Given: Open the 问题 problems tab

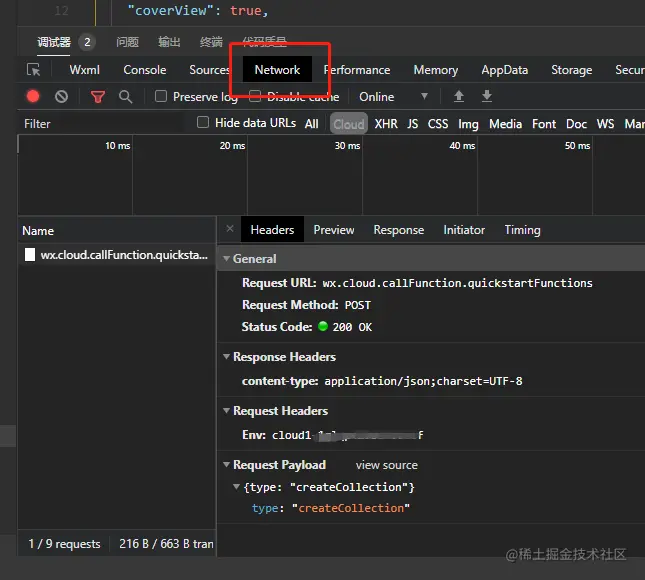Looking at the screenshot, I should (127, 42).
